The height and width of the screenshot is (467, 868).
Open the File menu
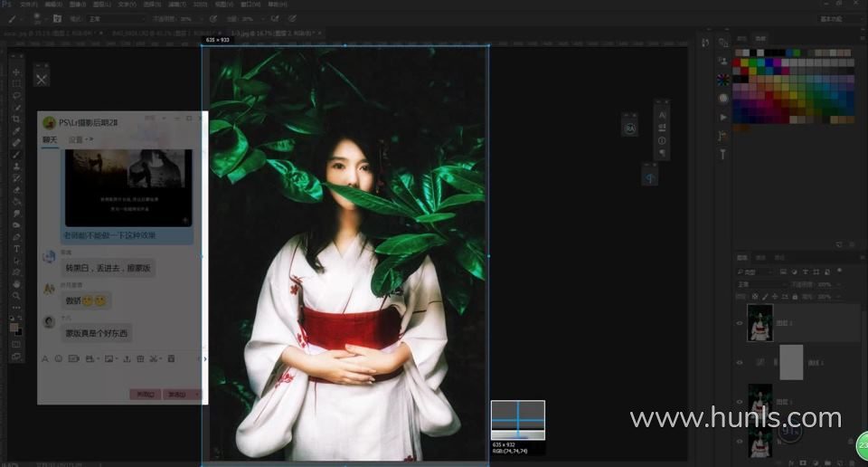coord(28,5)
